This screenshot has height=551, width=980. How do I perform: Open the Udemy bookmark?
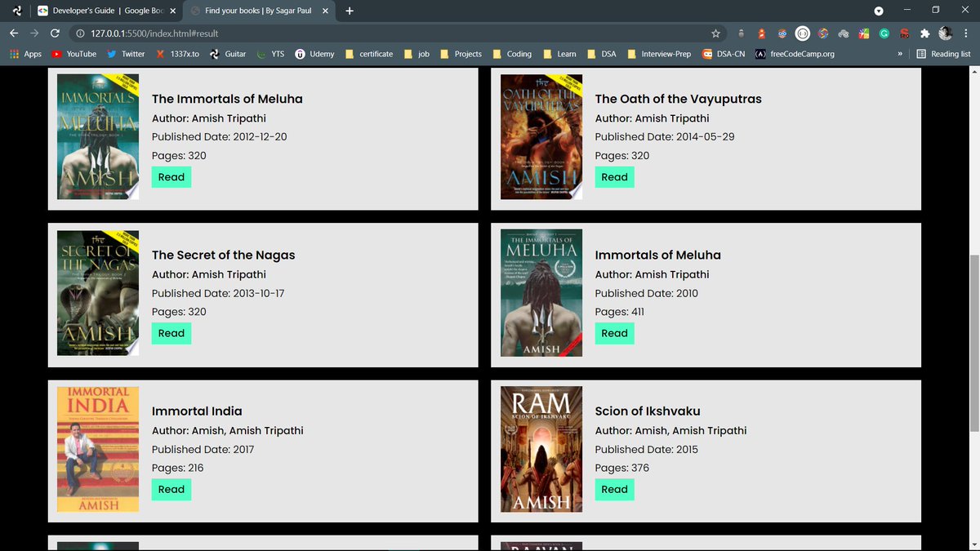(x=314, y=54)
